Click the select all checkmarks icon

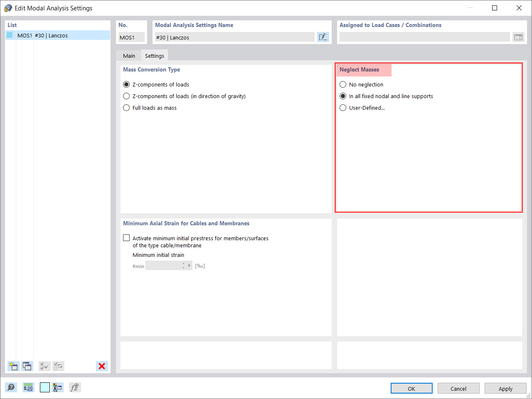click(x=44, y=366)
